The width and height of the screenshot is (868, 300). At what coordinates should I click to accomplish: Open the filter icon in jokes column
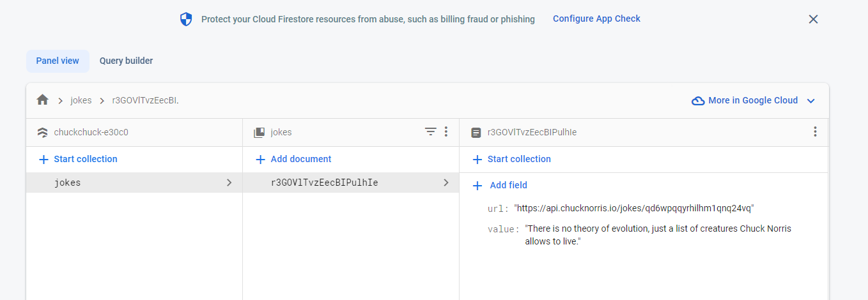pos(431,132)
